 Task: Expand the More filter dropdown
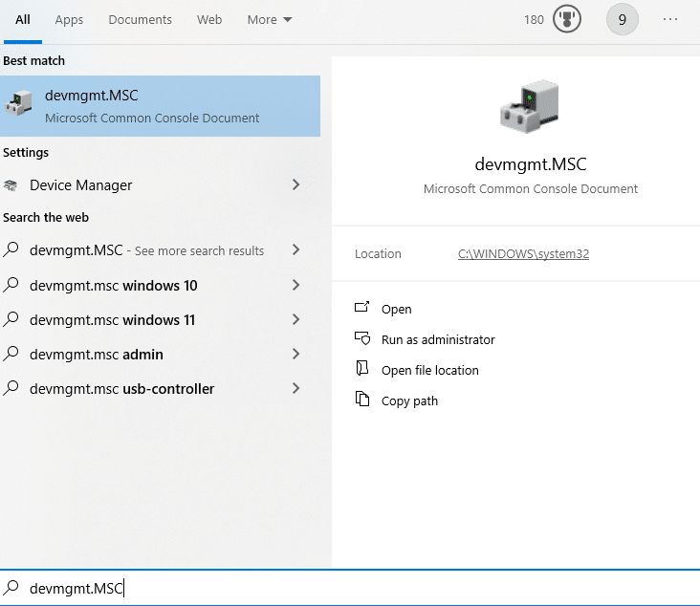tap(269, 20)
